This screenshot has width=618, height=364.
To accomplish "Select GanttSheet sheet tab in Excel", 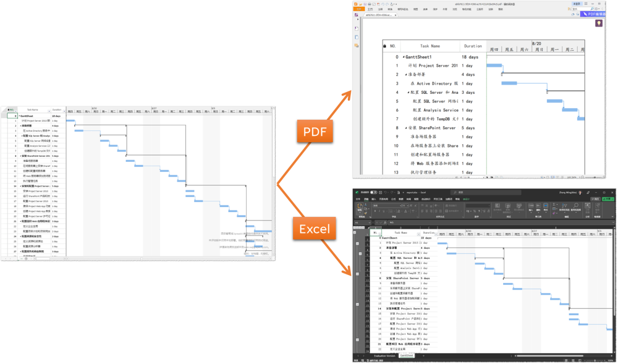I will (406, 356).
